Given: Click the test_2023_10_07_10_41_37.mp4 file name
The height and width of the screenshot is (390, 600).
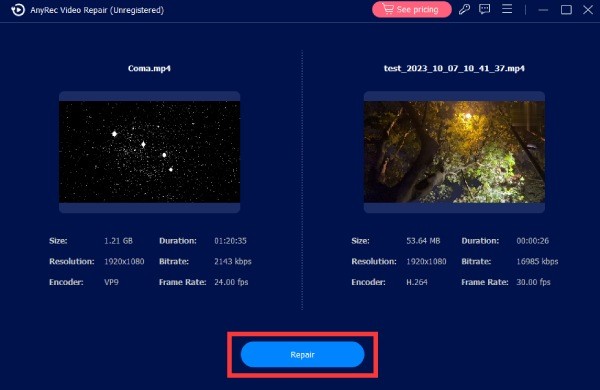Looking at the screenshot, I should point(454,69).
